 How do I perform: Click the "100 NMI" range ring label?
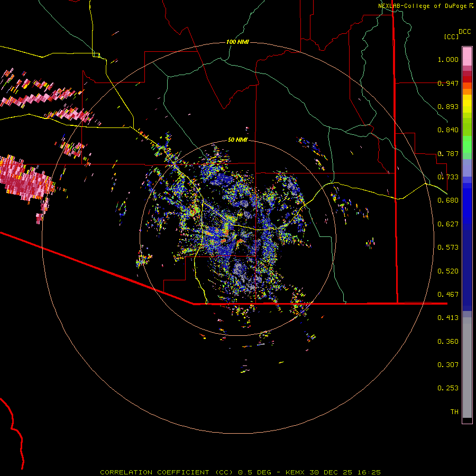237,42
